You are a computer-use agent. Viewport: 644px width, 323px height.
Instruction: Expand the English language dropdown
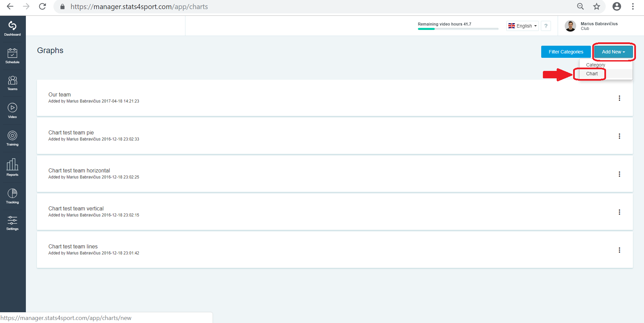tap(522, 26)
